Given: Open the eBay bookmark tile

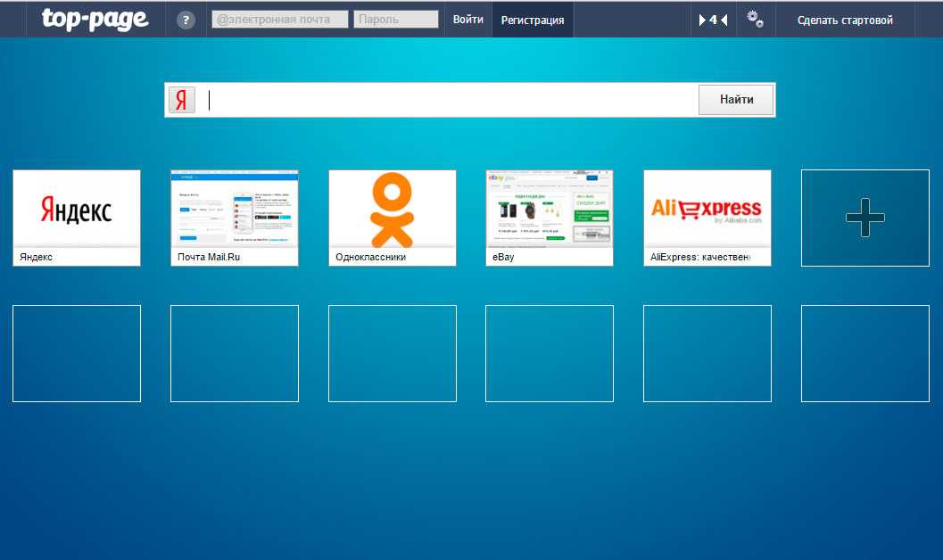Looking at the screenshot, I should (x=550, y=210).
